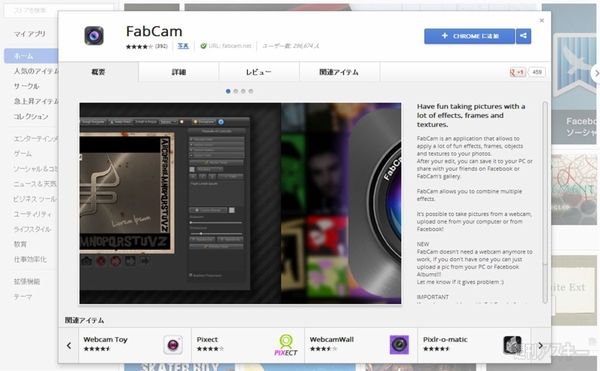This screenshot has width=600, height=371.
Task: Open the Webcam Toy related item
Action: point(135,345)
